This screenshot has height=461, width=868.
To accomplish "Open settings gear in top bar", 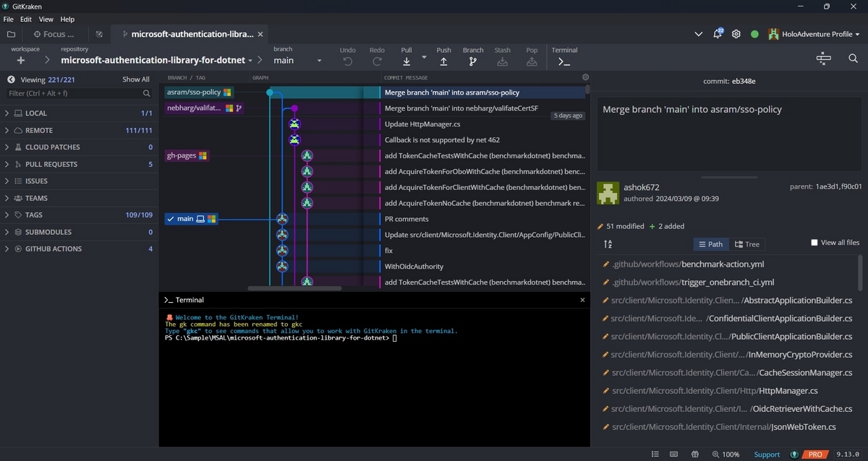I will coord(736,34).
